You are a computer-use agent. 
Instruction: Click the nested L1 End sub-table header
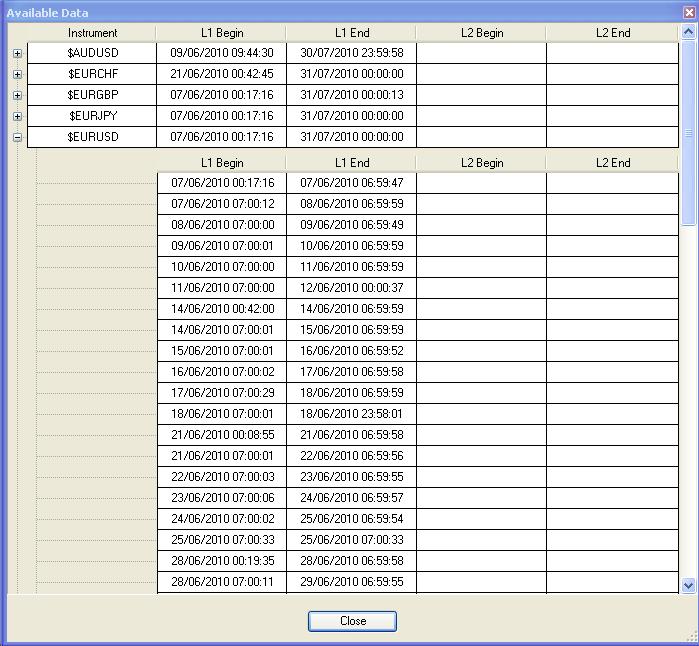click(352, 163)
